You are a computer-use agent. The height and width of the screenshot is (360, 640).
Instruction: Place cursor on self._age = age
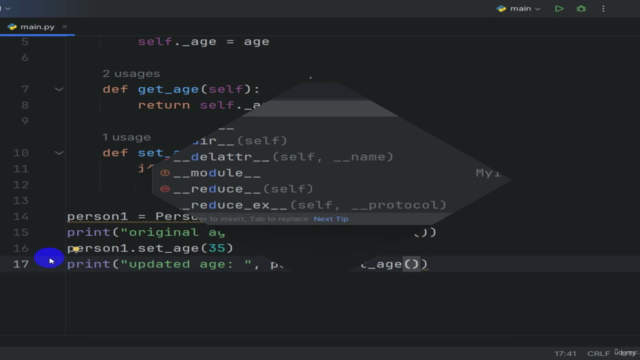(203, 42)
